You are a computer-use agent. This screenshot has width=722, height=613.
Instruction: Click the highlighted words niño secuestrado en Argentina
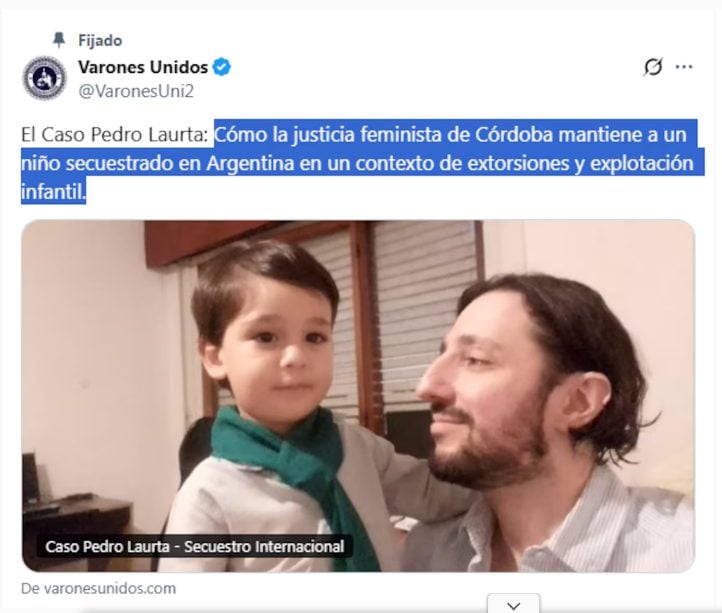(157, 163)
